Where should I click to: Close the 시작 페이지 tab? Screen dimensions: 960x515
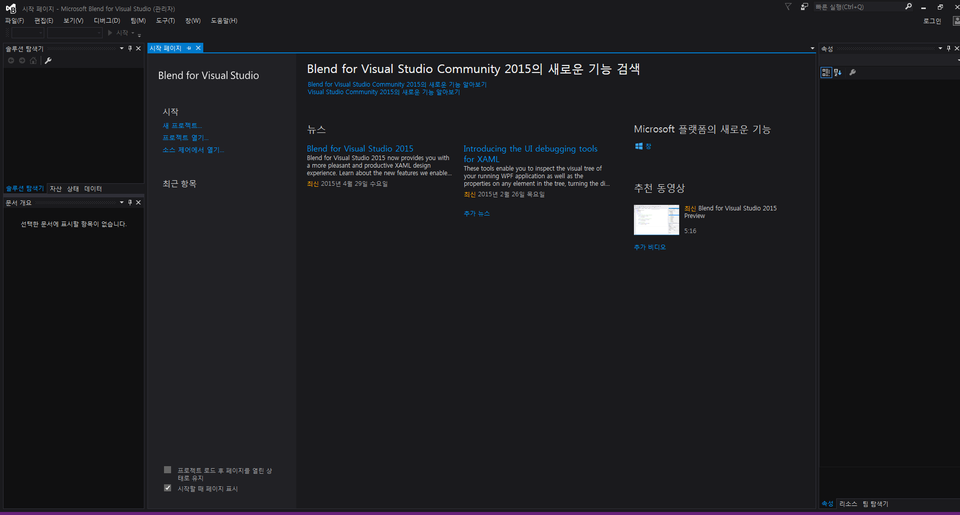(x=198, y=48)
